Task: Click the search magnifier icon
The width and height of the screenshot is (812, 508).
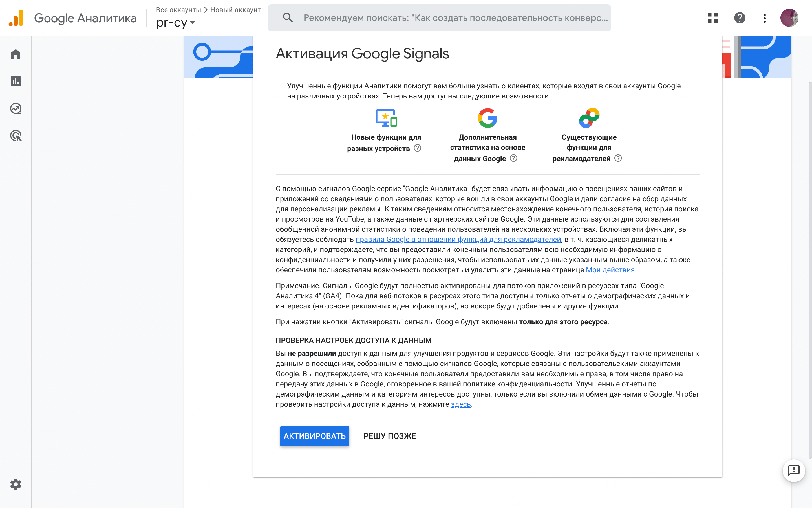Action: [x=288, y=18]
